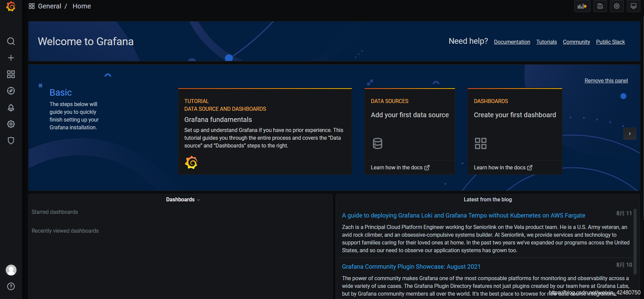Open the Tutorials help link
Screen dimensions: 644x299
point(546,42)
